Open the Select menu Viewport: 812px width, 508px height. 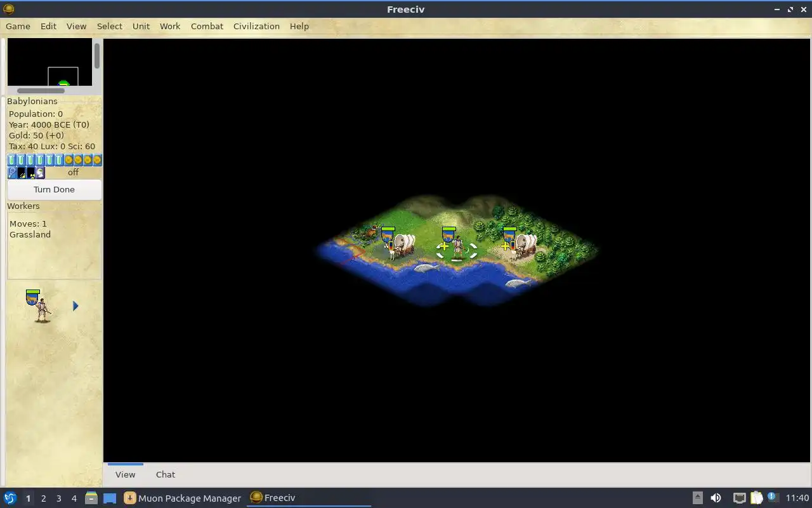point(109,26)
